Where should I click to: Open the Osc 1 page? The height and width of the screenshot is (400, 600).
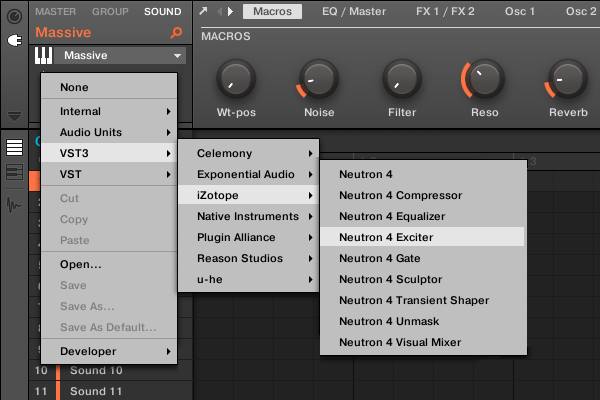pos(520,11)
